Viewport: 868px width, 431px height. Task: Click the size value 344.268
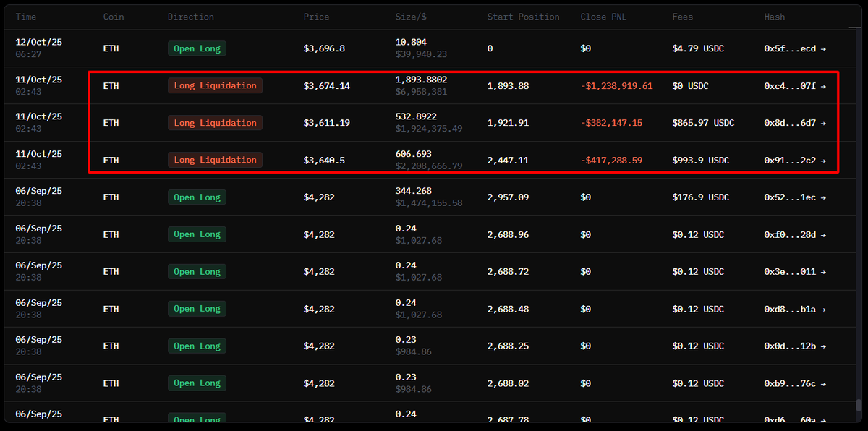pos(413,191)
